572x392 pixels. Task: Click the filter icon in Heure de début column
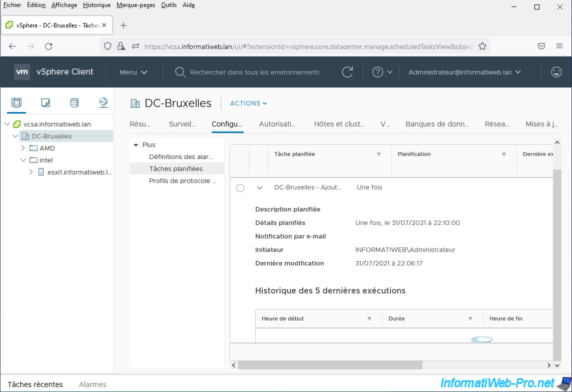(x=369, y=319)
